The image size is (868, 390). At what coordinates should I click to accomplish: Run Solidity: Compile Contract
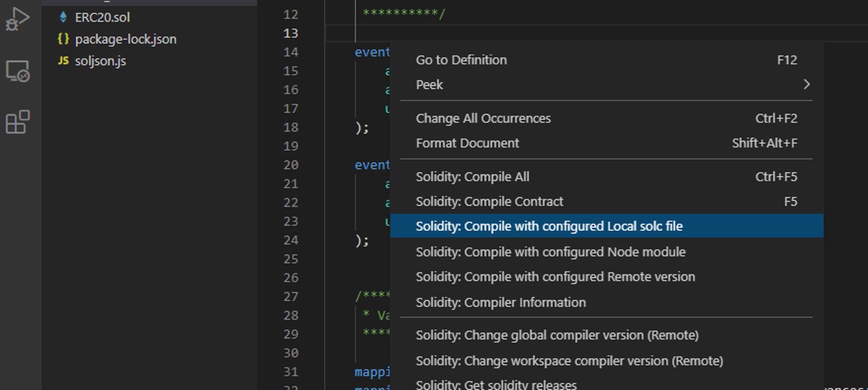606,201
